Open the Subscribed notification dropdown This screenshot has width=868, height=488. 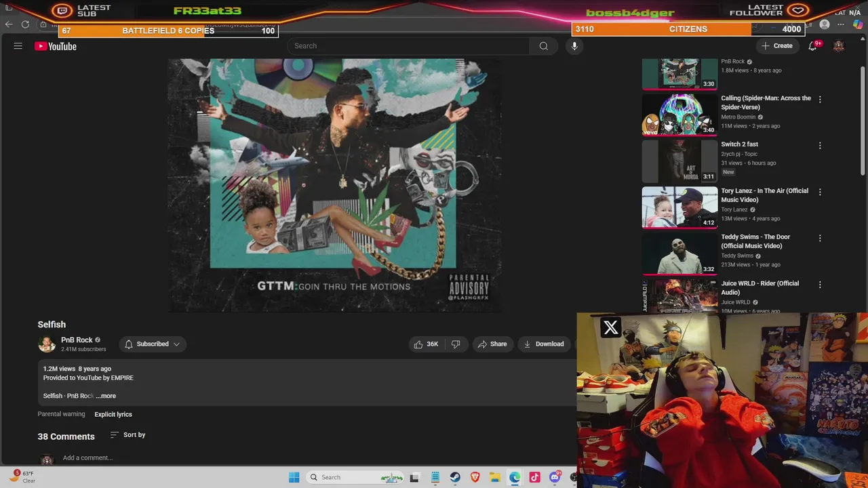tap(153, 344)
